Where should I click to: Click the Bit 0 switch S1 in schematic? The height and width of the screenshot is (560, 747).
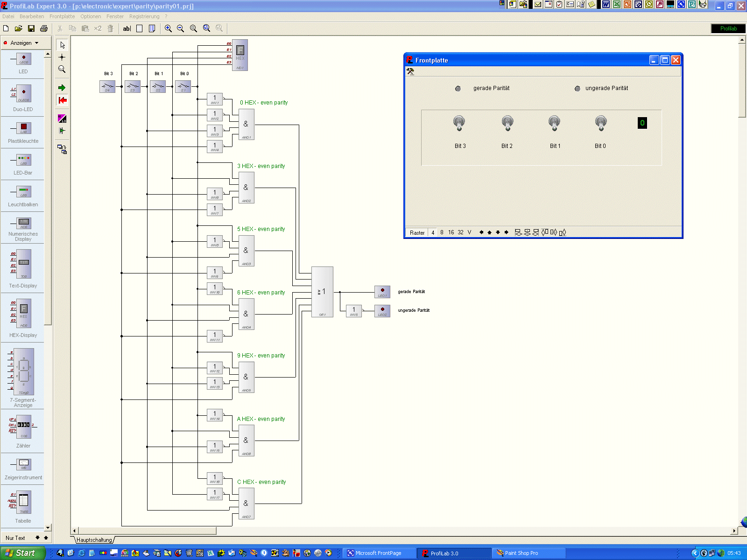point(183,86)
